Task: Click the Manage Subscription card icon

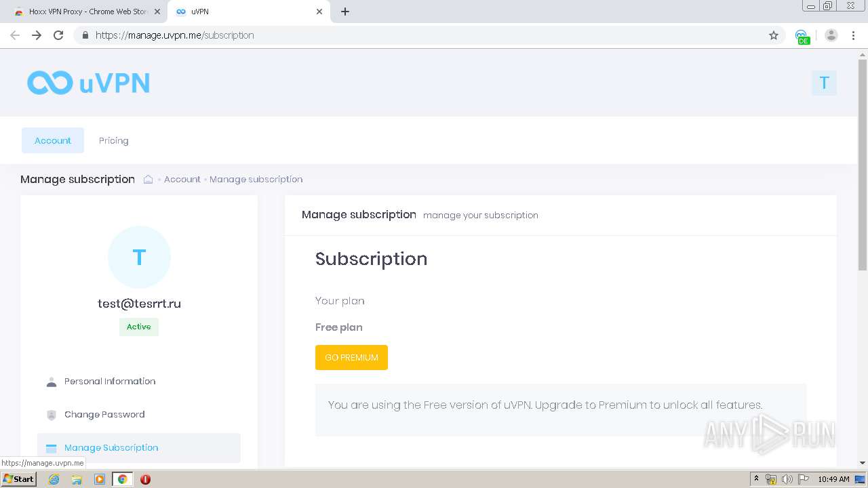Action: (52, 448)
